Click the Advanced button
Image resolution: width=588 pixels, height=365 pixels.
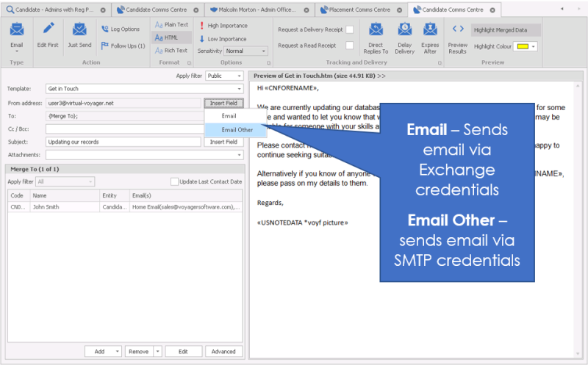tap(223, 352)
